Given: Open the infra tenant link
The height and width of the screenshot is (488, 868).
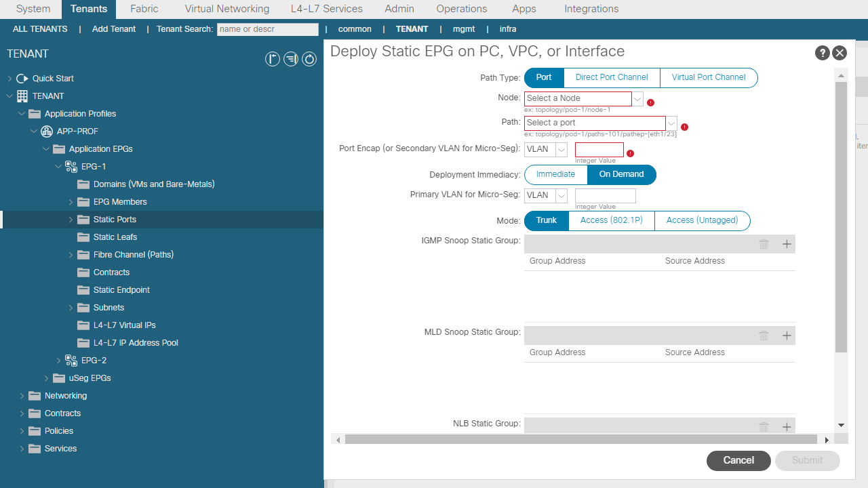Looking at the screenshot, I should click(x=508, y=29).
